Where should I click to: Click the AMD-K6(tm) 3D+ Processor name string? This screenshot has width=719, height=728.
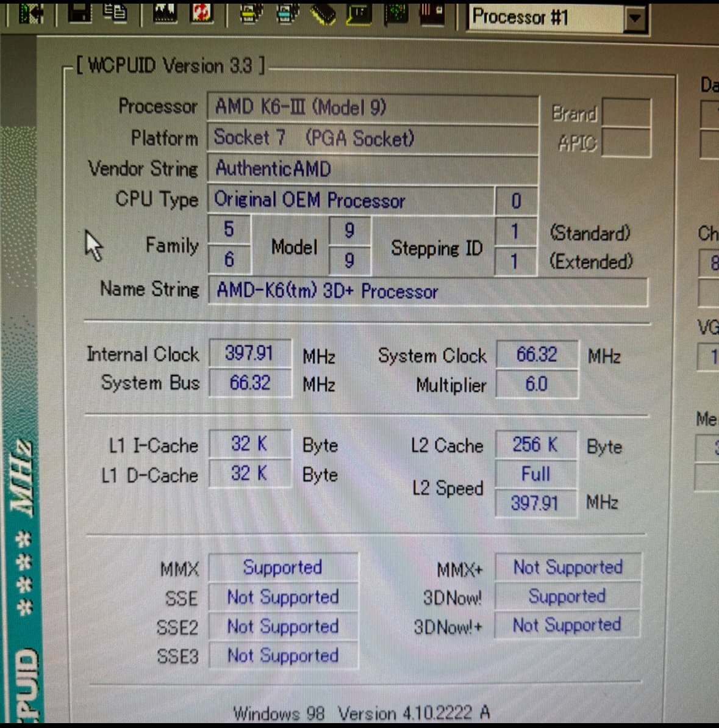pos(427,292)
